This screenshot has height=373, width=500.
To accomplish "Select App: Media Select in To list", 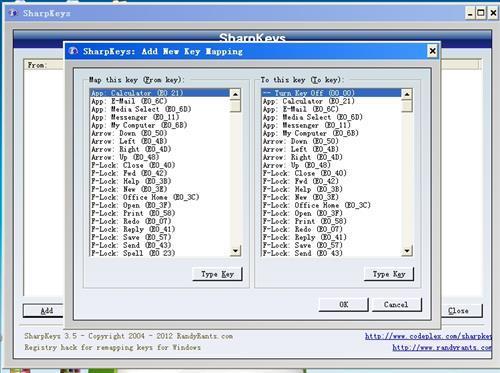I will (x=332, y=117).
